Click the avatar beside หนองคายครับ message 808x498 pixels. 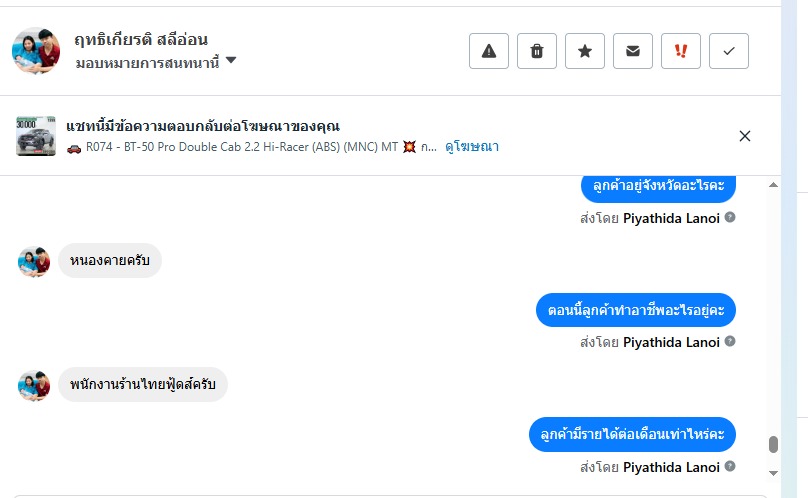[34, 262]
